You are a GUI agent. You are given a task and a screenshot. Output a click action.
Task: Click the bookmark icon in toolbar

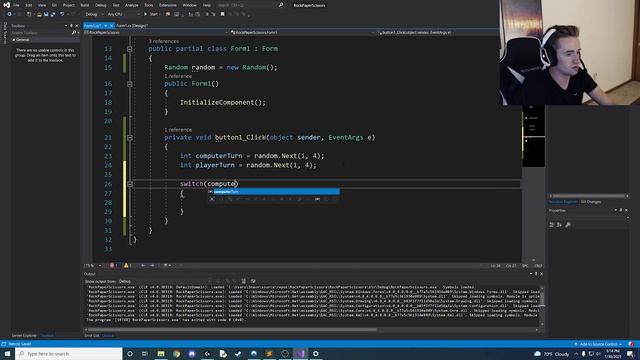click(222, 14)
